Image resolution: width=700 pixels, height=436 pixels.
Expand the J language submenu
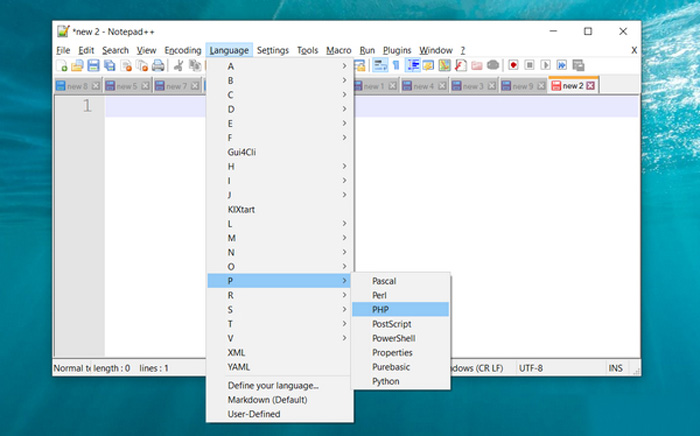[x=280, y=195]
